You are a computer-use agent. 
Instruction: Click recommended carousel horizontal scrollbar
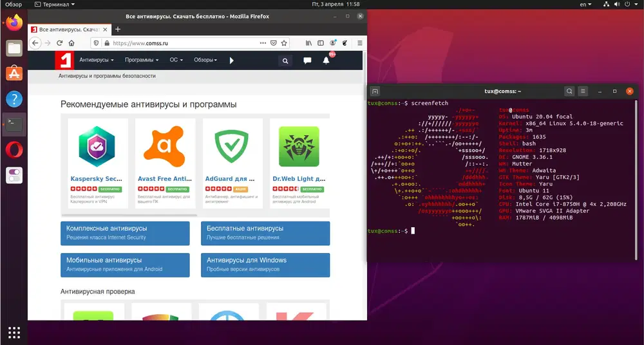click(x=129, y=215)
